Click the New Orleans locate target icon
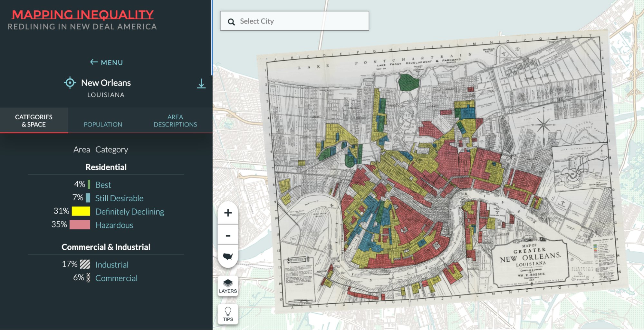The height and width of the screenshot is (330, 644). tap(70, 83)
